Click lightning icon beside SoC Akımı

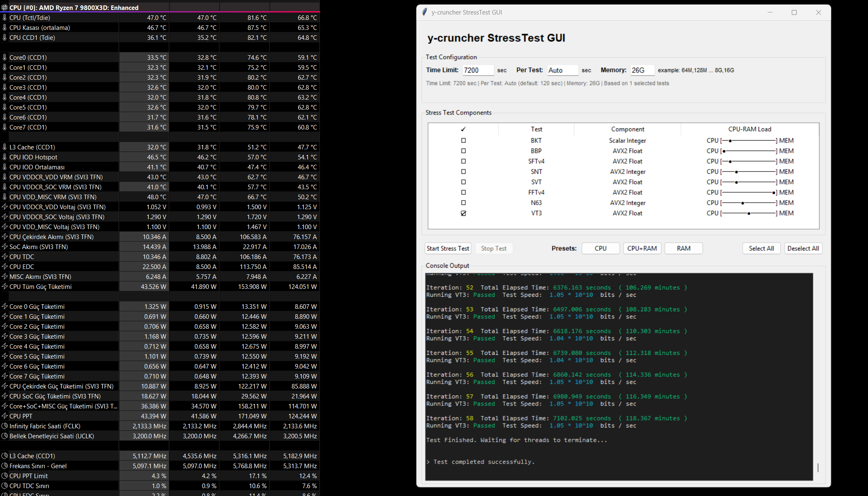pos(5,247)
